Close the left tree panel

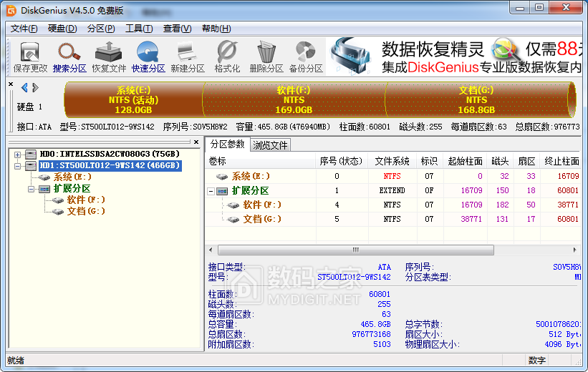point(196,142)
